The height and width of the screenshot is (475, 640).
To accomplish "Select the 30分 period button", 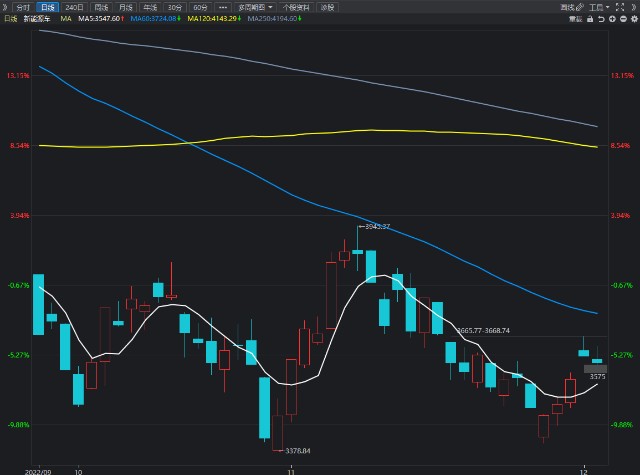I will [x=175, y=7].
